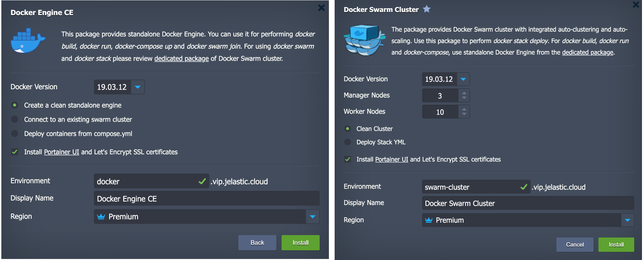Open Docker Version dropdown in Swarm Cluster dialog
Screen dimensions: 644x260
tap(463, 79)
